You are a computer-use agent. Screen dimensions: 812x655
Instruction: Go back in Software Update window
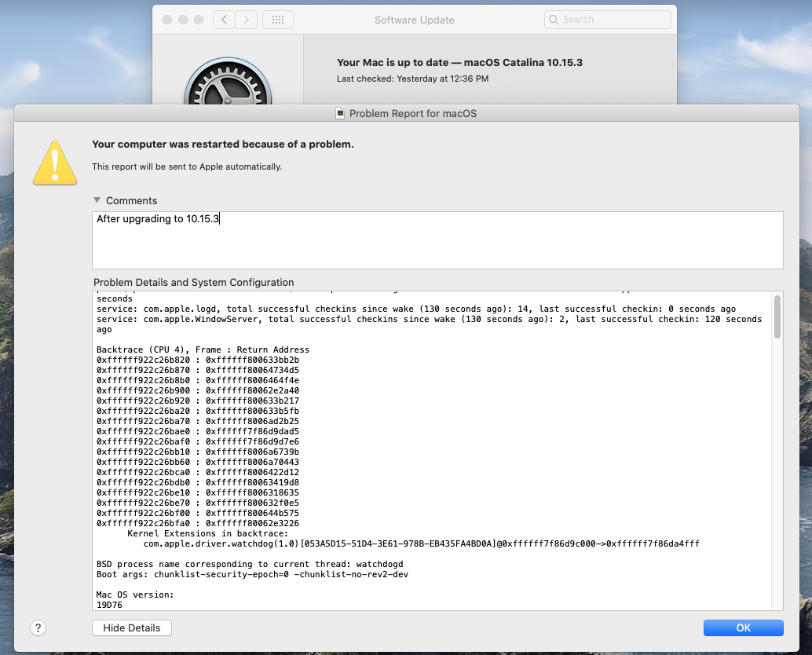click(x=224, y=20)
